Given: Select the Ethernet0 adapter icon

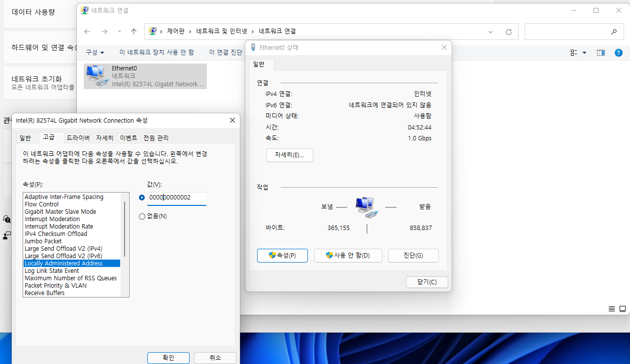Looking at the screenshot, I should click(x=97, y=76).
